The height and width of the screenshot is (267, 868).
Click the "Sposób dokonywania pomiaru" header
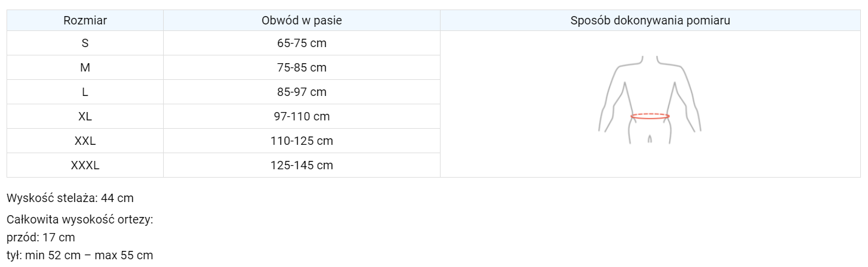click(650, 21)
